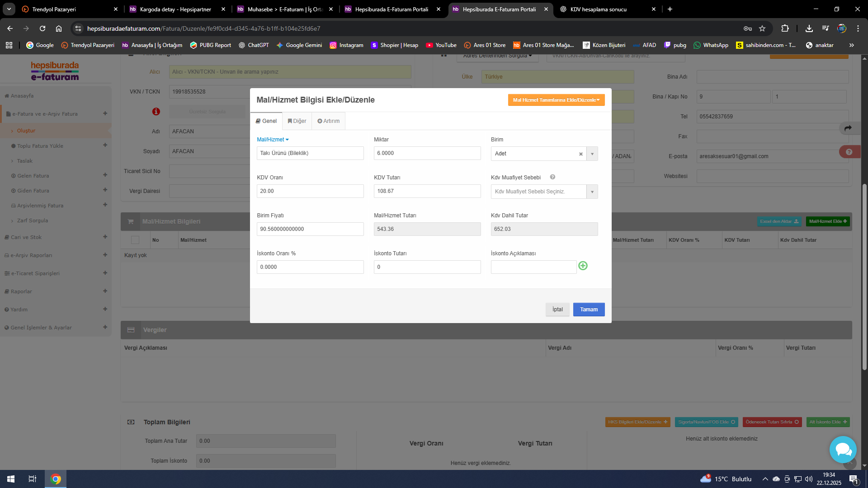Click the Birim Fiyatı input field
This screenshot has width=868, height=488.
310,229
